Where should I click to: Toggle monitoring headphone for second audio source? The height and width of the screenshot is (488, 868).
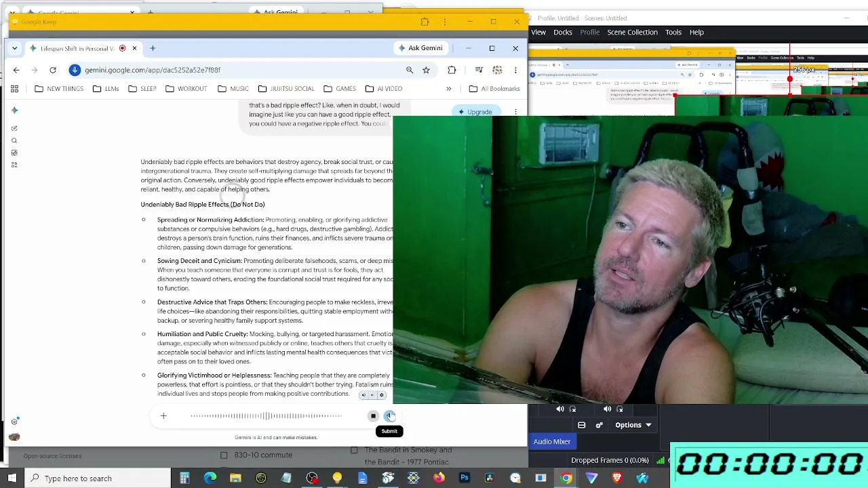620,409
